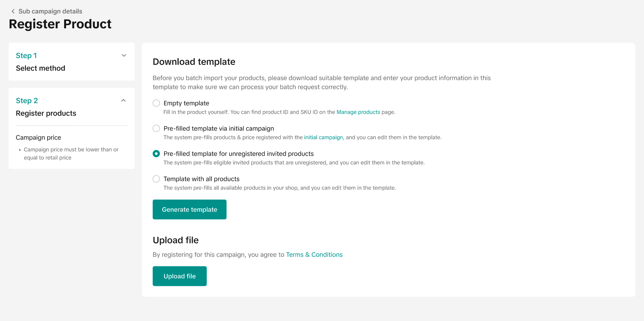The width and height of the screenshot is (644, 321).
Task: Expand Step 1 with its chevron
Action: 124,55
